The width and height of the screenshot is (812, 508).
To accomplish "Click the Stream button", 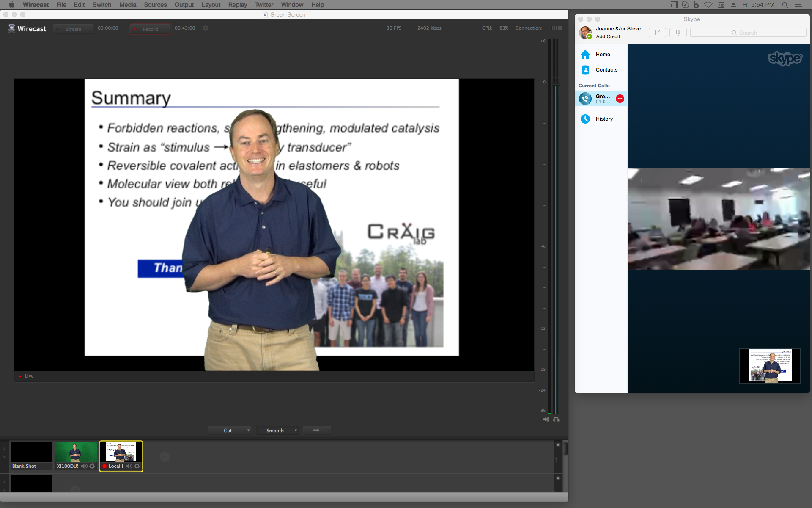I will [73, 29].
